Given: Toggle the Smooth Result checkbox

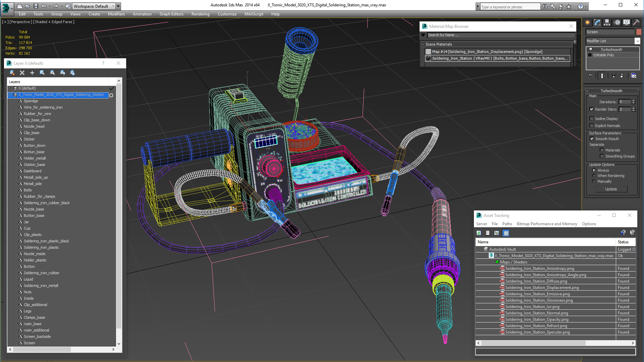Looking at the screenshot, I should (592, 139).
